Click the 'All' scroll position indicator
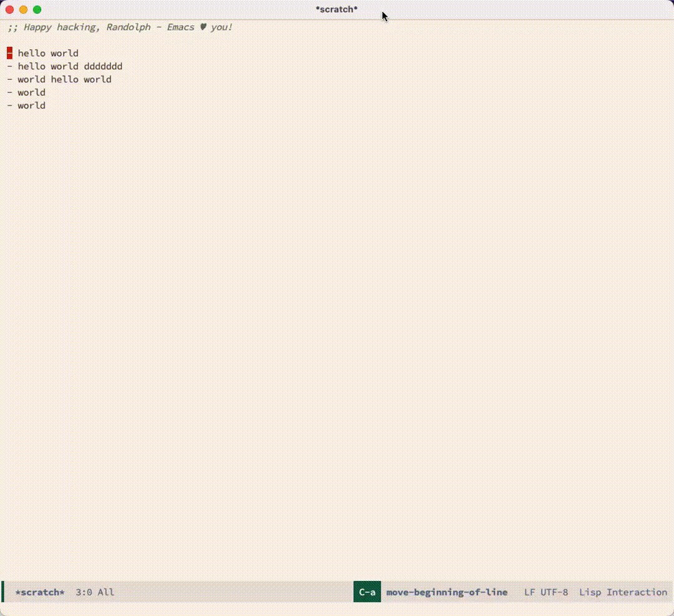674x616 pixels. (105, 592)
